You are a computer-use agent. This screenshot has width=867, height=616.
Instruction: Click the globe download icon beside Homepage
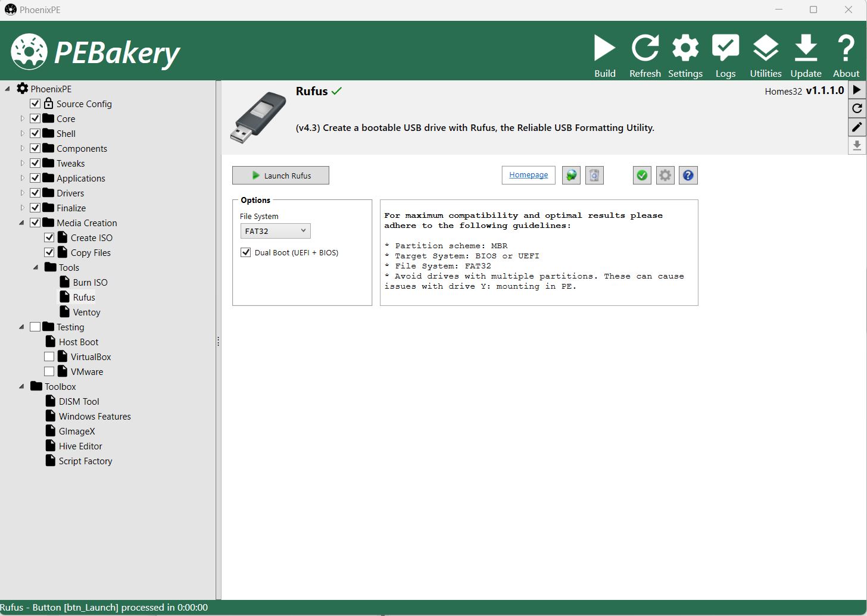[x=571, y=175]
